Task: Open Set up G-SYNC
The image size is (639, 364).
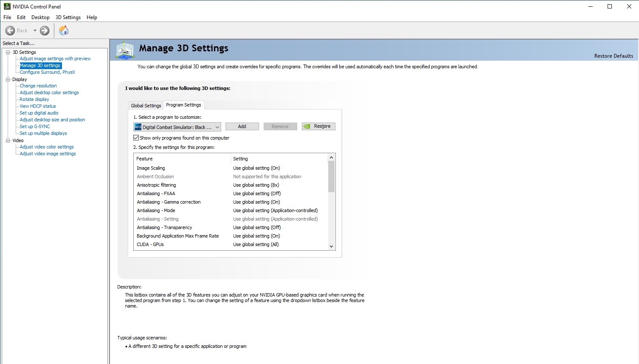Action: coord(35,126)
